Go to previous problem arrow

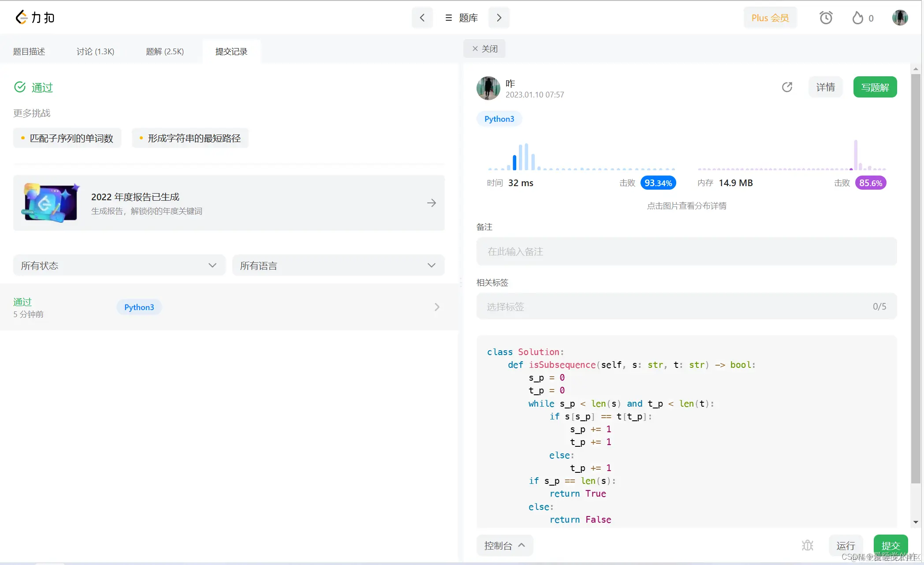[422, 18]
